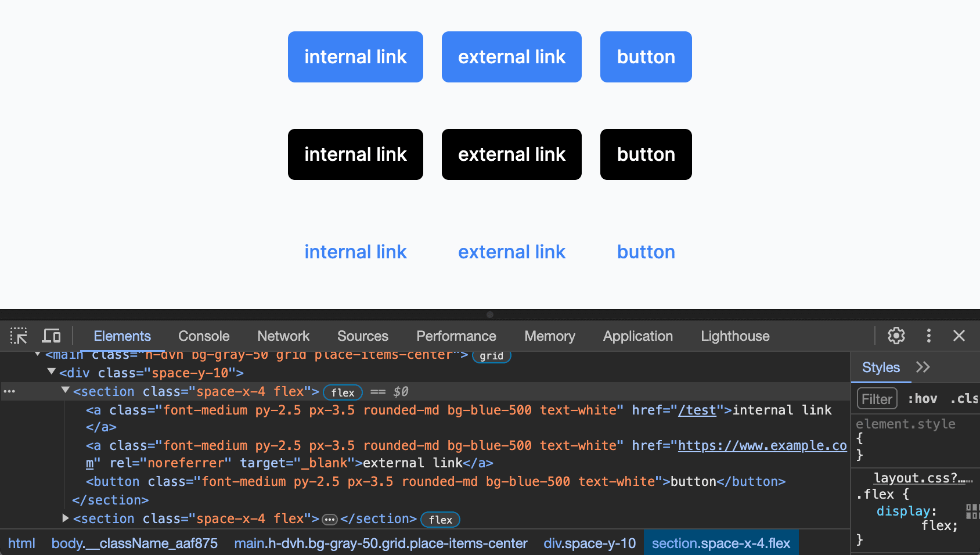980x555 pixels.
Task: Toggle the flex badge on the selected section
Action: pos(343,392)
